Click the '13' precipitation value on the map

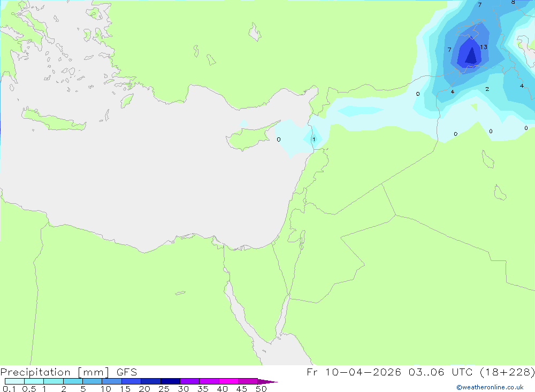pos(484,47)
